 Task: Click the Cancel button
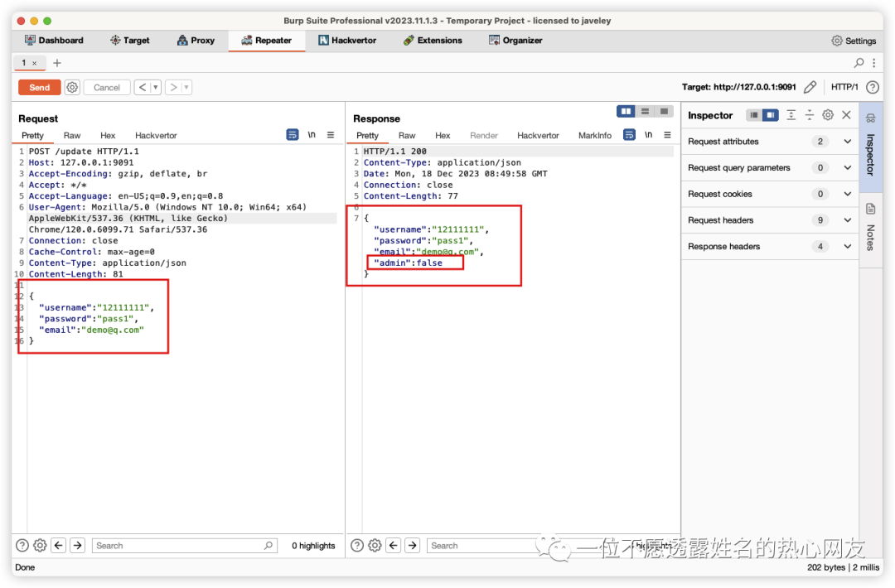107,87
